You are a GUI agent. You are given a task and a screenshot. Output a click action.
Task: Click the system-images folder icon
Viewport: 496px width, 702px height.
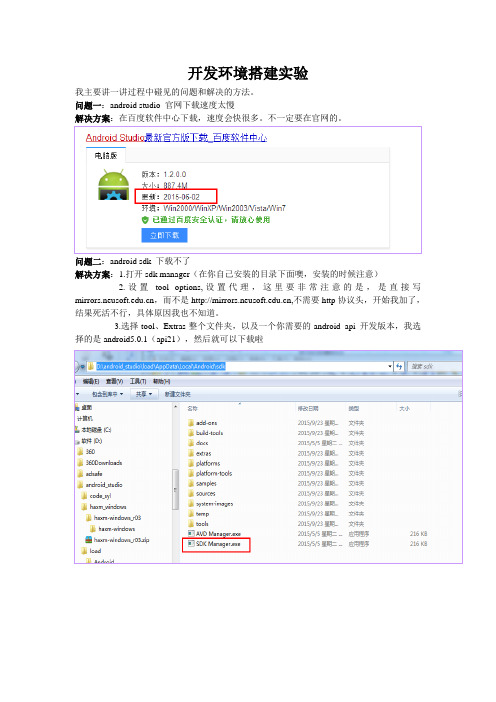click(x=191, y=504)
